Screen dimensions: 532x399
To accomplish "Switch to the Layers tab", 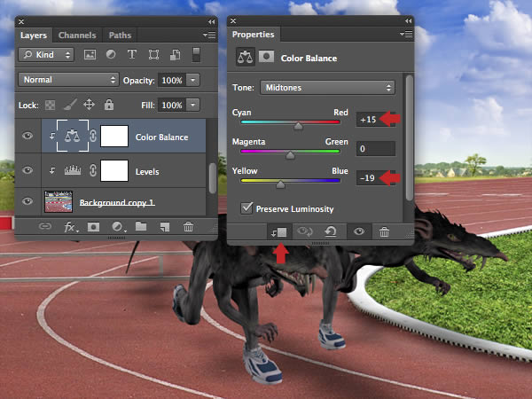I will 34,35.
